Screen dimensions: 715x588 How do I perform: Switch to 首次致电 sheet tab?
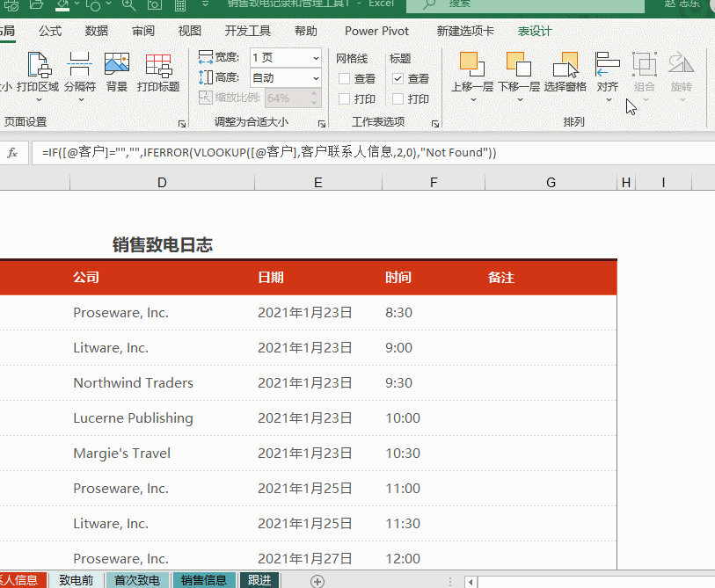point(137,580)
